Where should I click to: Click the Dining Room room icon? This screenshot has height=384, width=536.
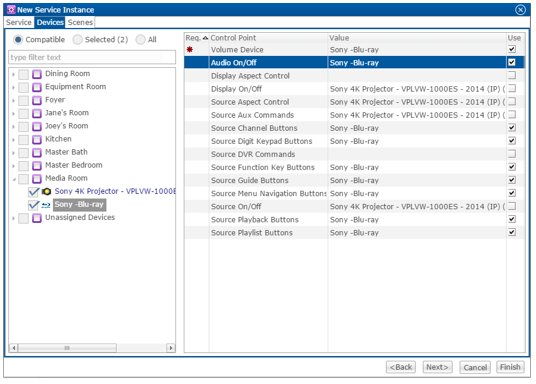(x=37, y=74)
